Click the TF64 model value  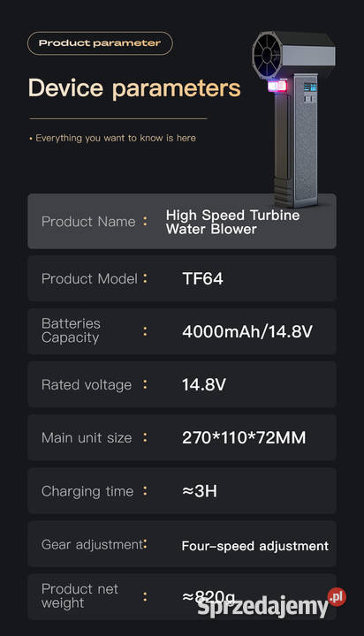pyautogui.click(x=202, y=278)
